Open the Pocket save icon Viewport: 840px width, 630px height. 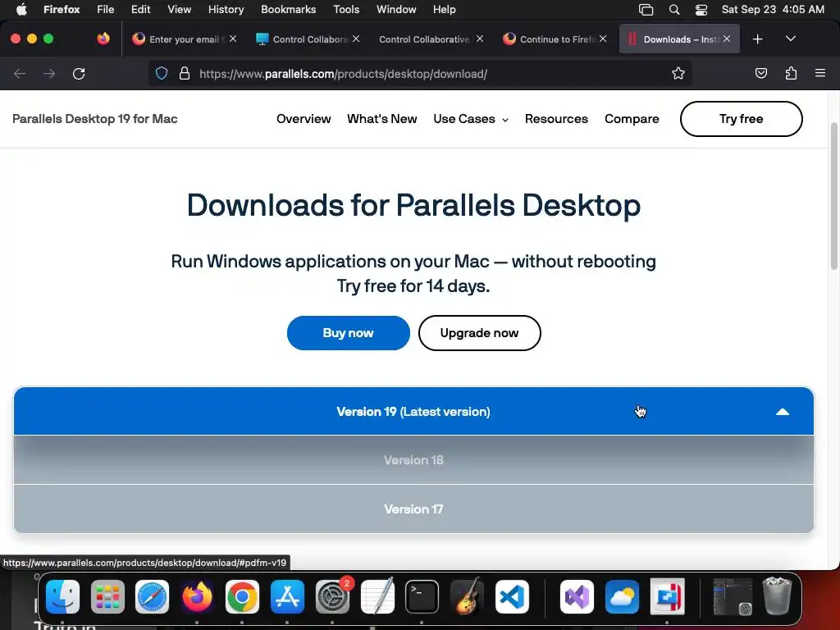point(760,73)
